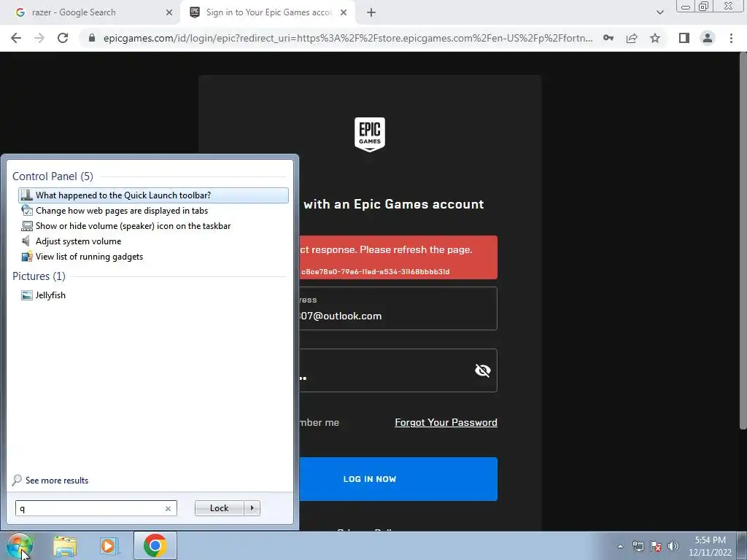Open a new Chrome tab
Viewport: 747px width, 560px height.
(371, 13)
